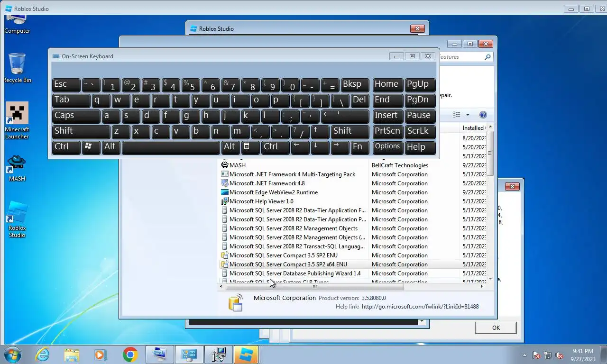Click the program list scroll-down arrow
Viewport: 607px width, 364px height.
pos(490,279)
